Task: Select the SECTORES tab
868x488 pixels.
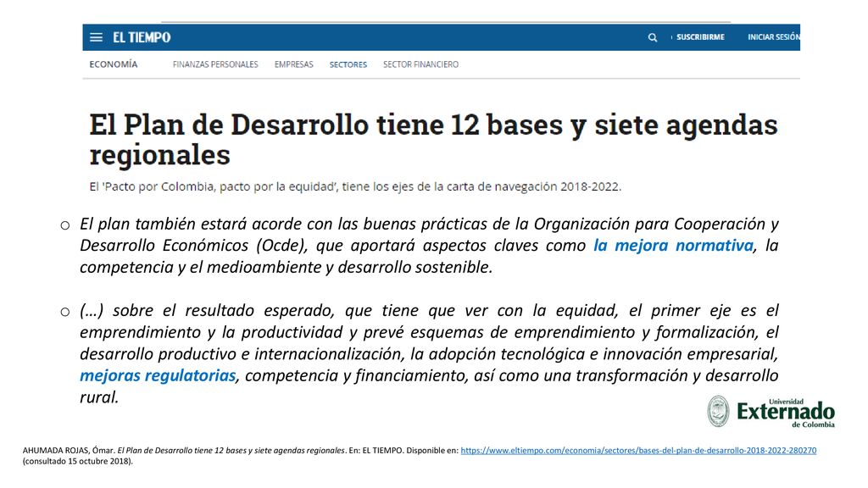Action: click(348, 64)
